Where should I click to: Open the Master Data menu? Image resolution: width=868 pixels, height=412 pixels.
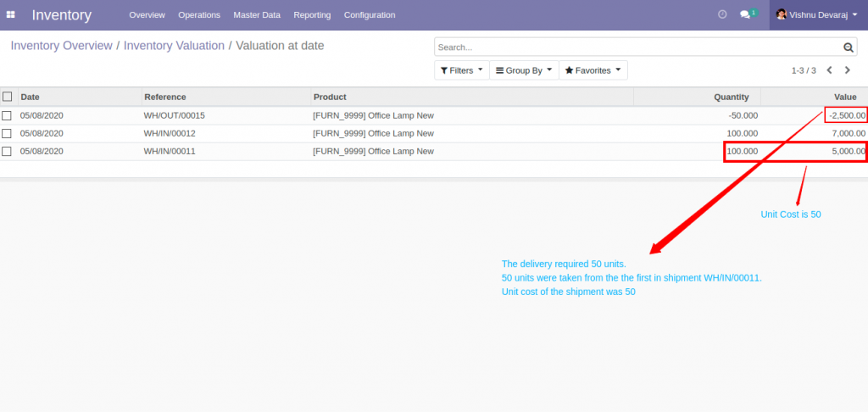click(257, 15)
